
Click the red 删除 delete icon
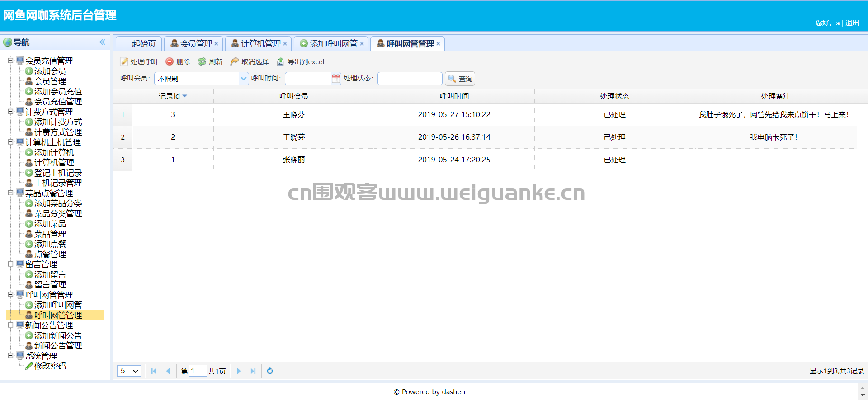pos(170,61)
